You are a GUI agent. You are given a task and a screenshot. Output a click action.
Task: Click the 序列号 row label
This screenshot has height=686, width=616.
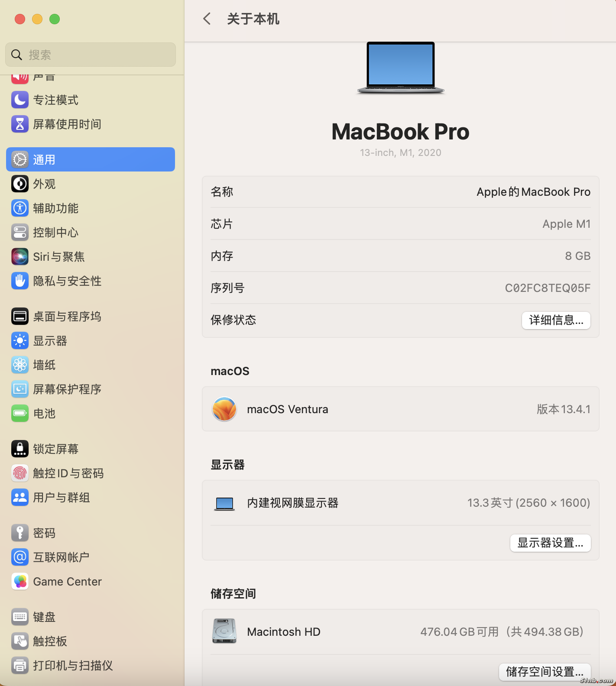click(x=227, y=288)
